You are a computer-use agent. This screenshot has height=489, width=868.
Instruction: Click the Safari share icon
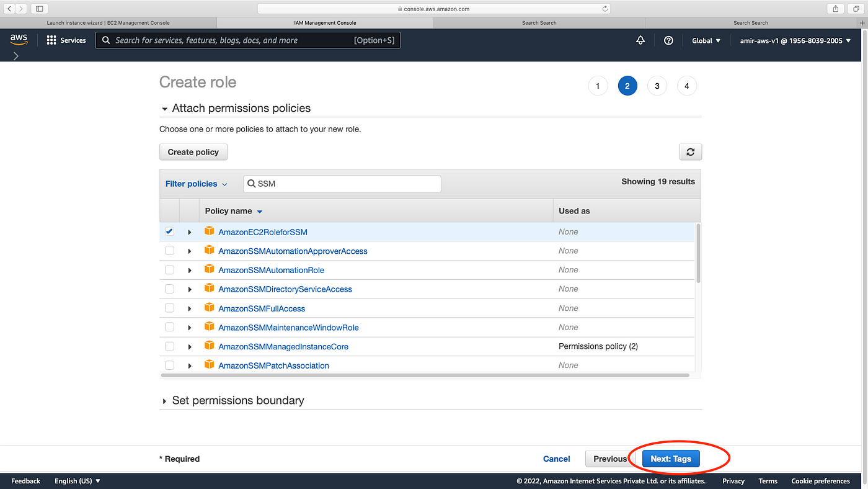[x=836, y=9]
